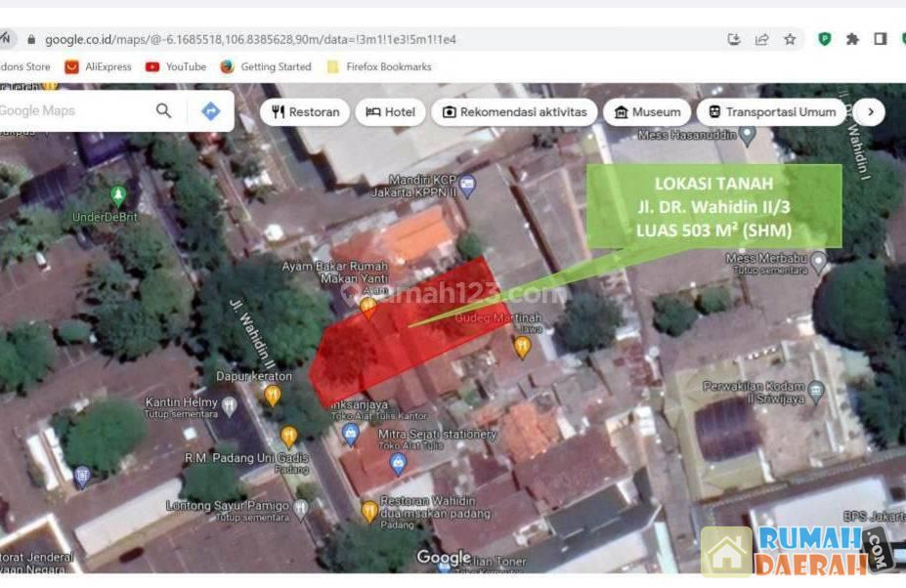Expand more categories with right chevron
This screenshot has width=906, height=588.
(869, 112)
